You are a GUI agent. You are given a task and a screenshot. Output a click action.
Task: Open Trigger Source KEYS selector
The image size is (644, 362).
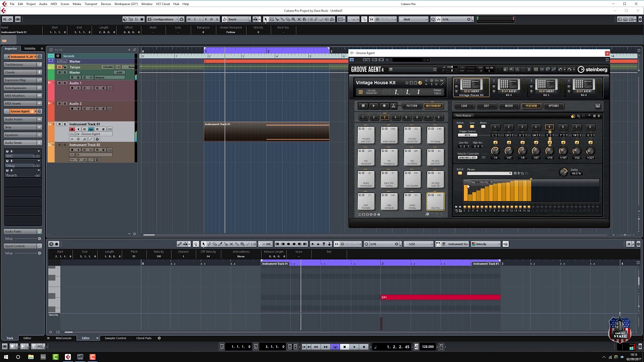point(468,135)
